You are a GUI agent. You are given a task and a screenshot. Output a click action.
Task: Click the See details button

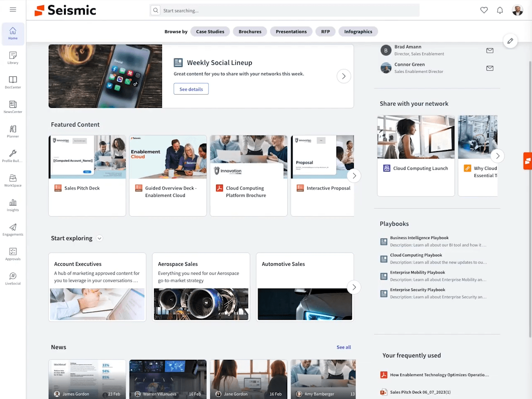click(191, 89)
